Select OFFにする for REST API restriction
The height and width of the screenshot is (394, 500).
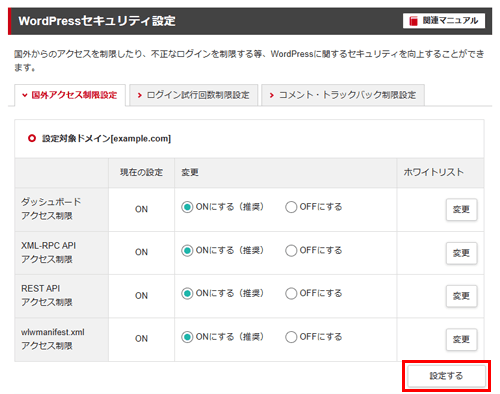pyautogui.click(x=291, y=293)
